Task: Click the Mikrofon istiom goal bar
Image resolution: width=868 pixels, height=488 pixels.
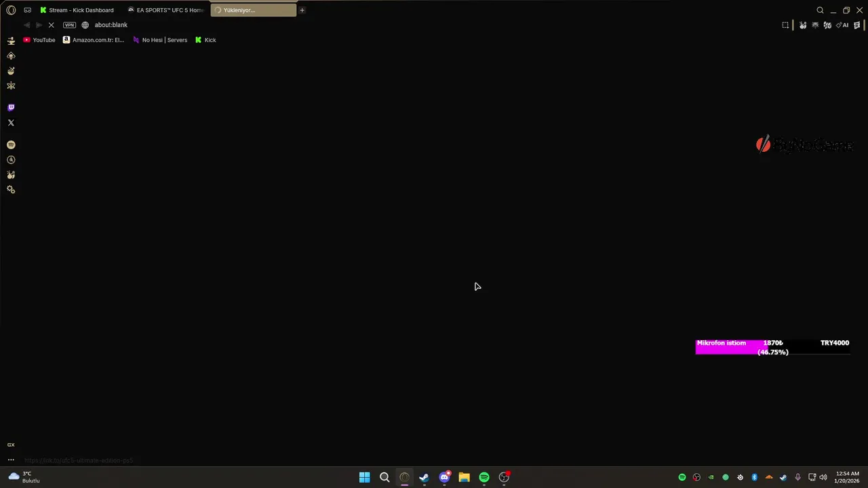Action: [x=772, y=347]
